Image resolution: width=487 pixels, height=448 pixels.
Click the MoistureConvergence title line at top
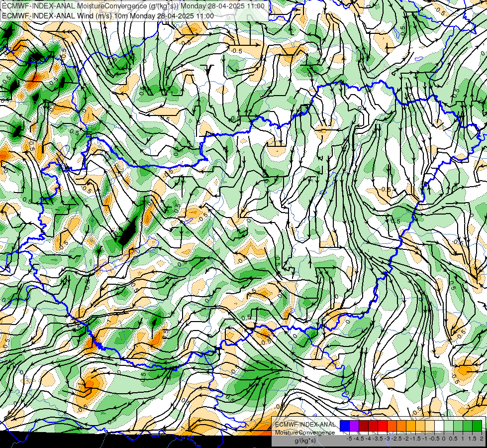[133, 6]
